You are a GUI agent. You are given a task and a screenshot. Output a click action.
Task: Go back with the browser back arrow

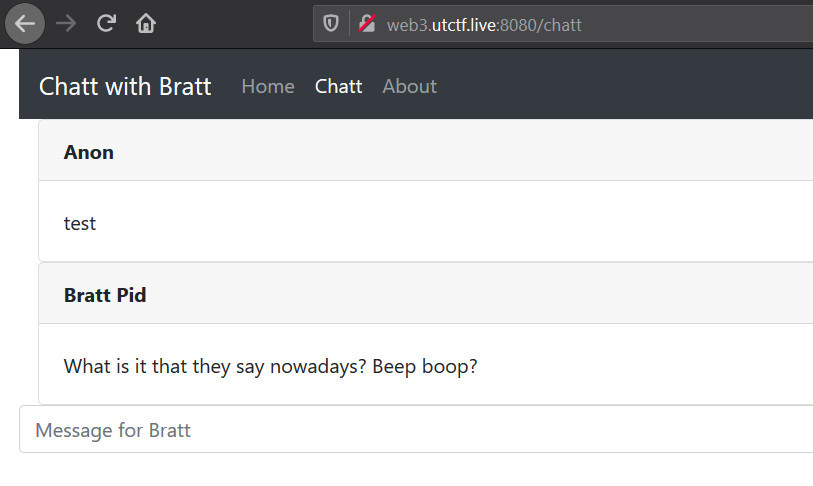[x=25, y=24]
